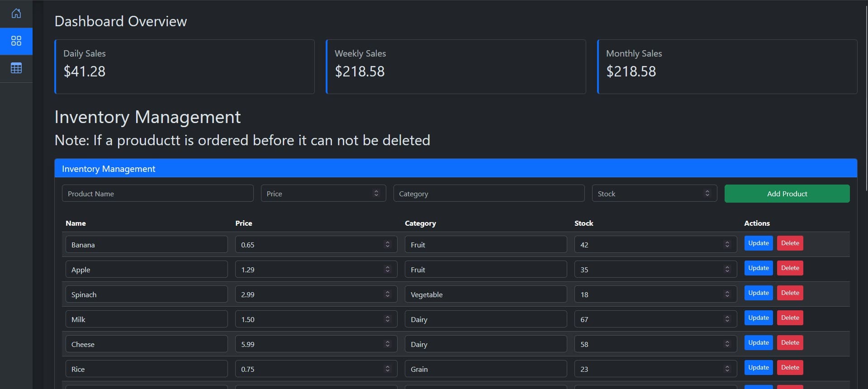This screenshot has height=389, width=868.
Task: Remove Rice using its Delete button
Action: pos(790,368)
